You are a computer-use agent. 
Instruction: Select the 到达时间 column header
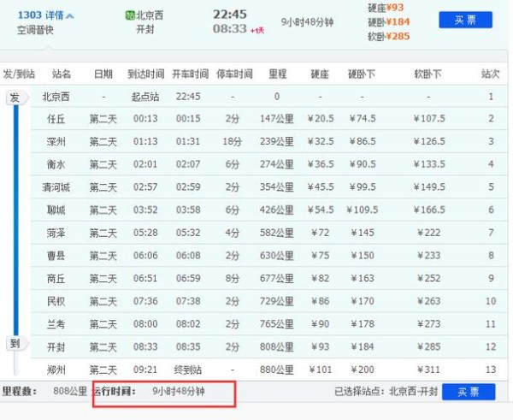coord(146,74)
